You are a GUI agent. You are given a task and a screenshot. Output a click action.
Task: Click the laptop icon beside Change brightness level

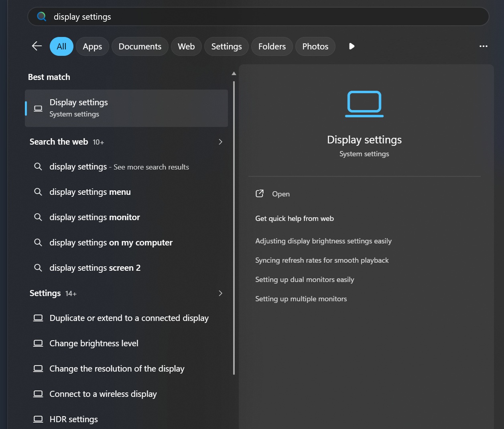pyautogui.click(x=38, y=343)
